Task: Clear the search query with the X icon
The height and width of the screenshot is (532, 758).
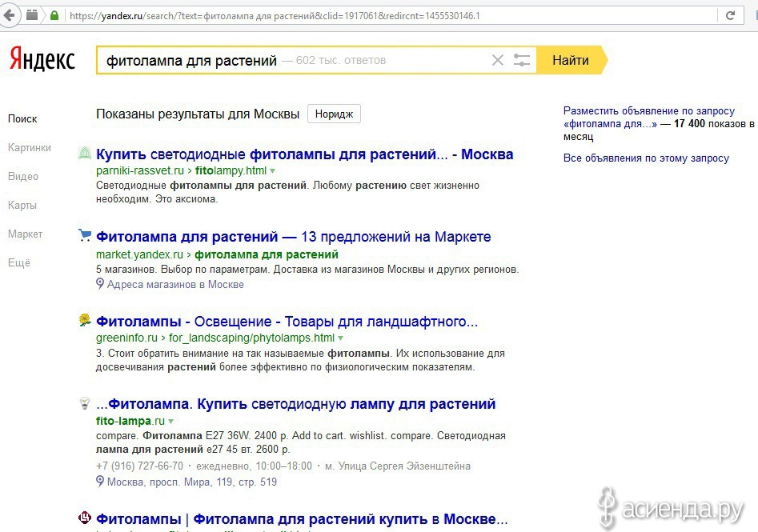Action: coord(497,60)
